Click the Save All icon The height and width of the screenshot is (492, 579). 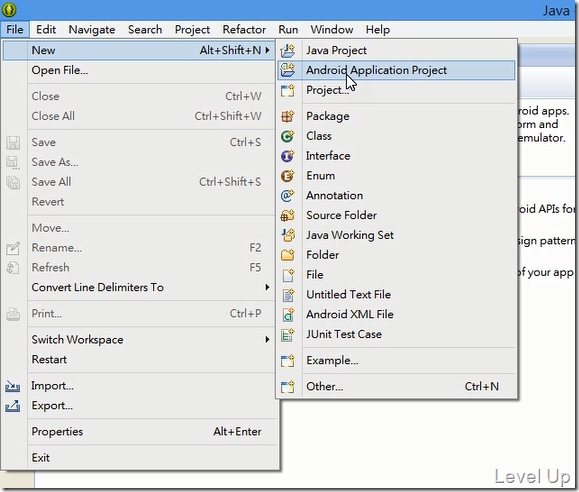click(13, 182)
